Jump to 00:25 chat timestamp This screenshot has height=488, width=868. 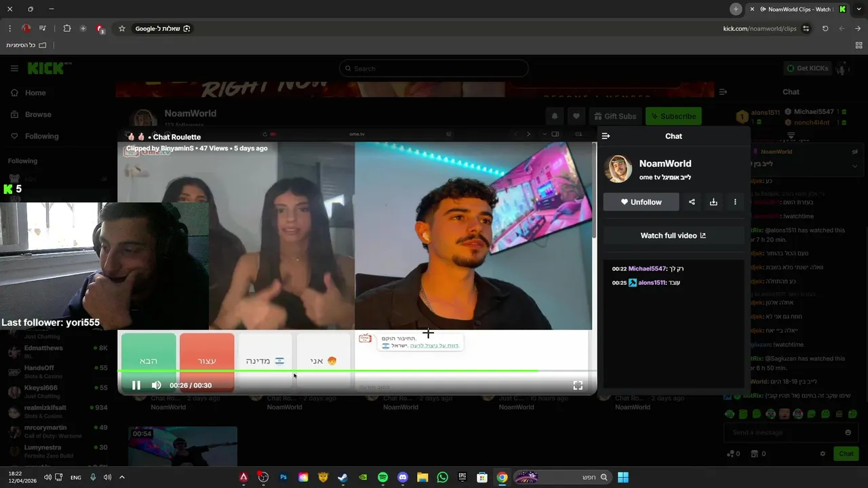(619, 283)
